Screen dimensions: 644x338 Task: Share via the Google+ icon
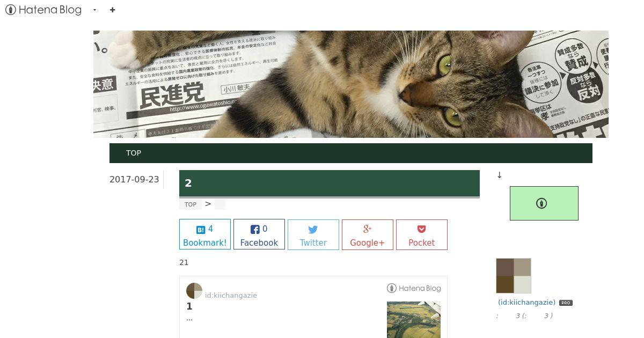[x=368, y=229]
